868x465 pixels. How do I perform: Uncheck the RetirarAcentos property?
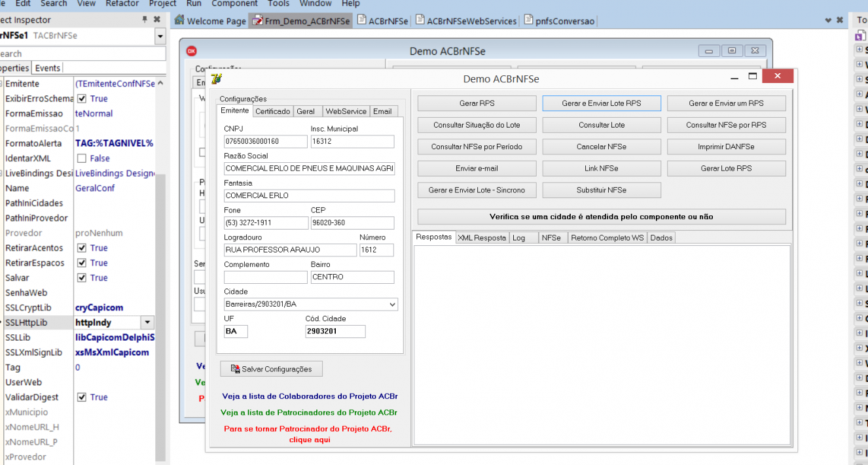pyautogui.click(x=82, y=248)
